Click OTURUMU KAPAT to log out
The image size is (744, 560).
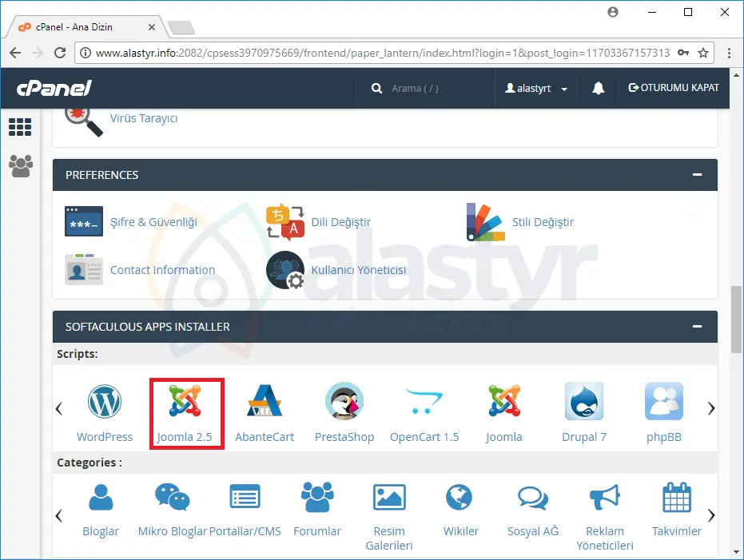click(674, 88)
